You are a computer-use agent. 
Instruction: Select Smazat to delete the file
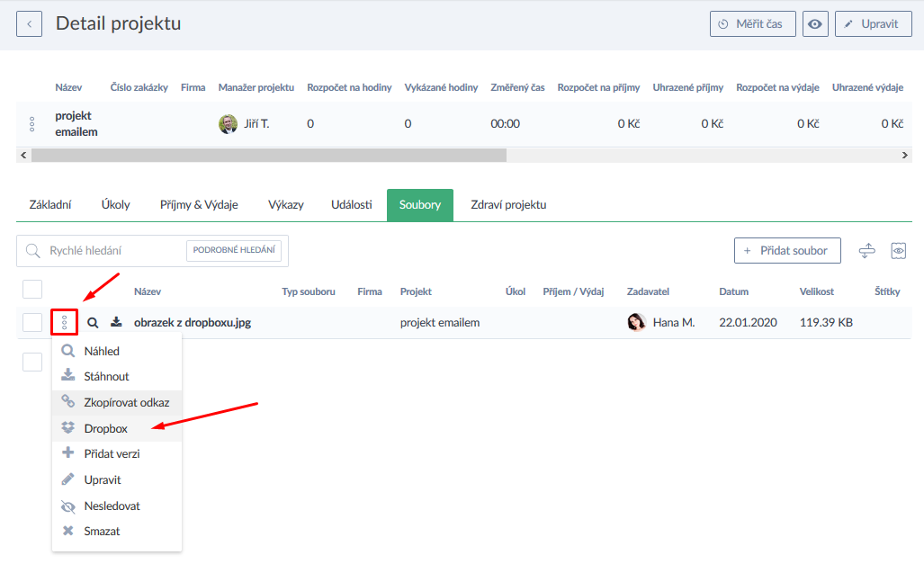tap(102, 531)
